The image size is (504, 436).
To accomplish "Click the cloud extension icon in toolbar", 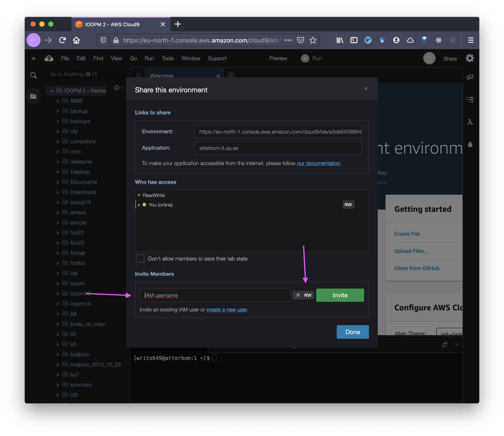I will click(x=410, y=40).
